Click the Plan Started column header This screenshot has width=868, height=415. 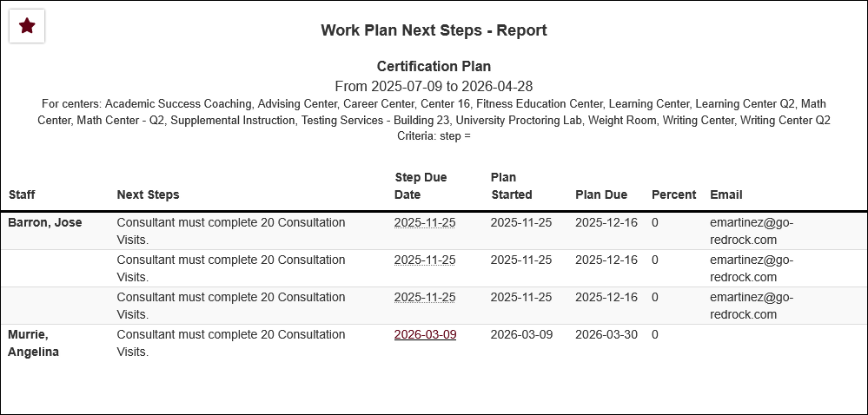pos(511,186)
